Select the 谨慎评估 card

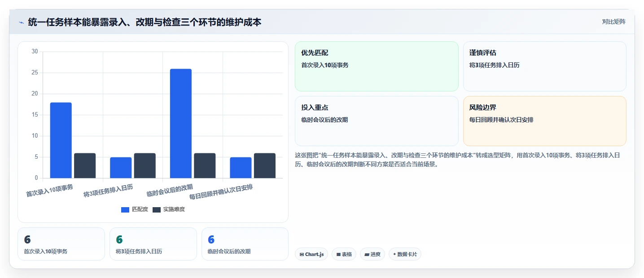click(x=544, y=66)
